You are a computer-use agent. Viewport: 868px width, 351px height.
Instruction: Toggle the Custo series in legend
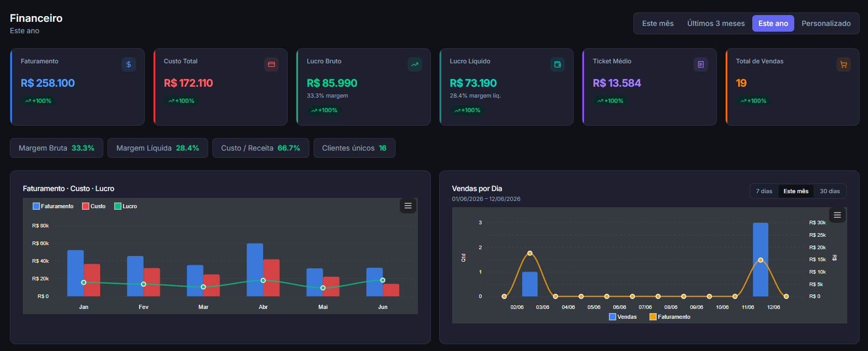point(94,206)
